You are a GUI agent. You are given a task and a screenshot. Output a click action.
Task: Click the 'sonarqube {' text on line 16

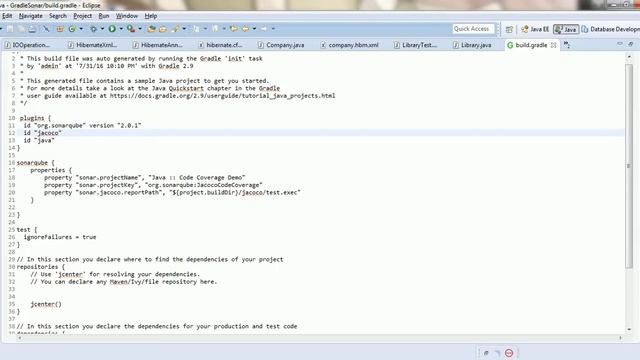36,163
